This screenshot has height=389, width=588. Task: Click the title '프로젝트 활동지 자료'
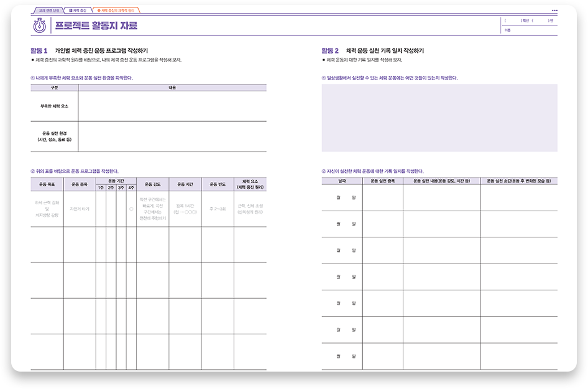pos(96,25)
